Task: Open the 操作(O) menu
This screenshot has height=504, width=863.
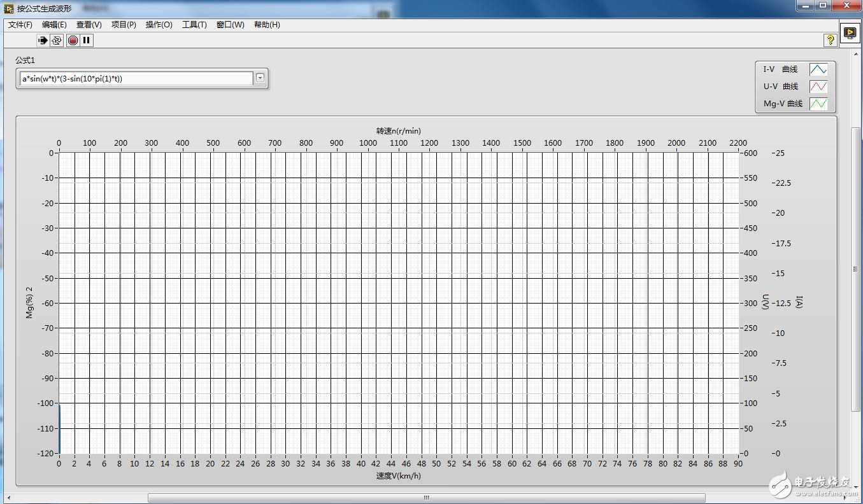Action: tap(159, 25)
